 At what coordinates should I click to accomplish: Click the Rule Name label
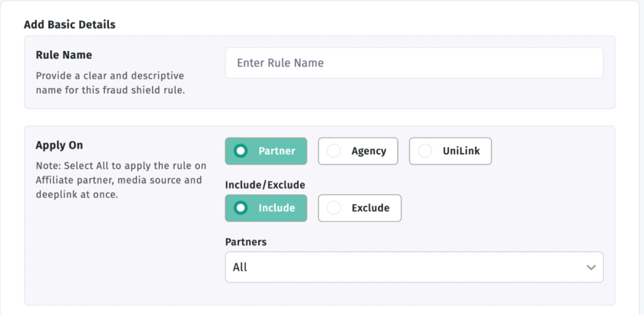coord(64,55)
